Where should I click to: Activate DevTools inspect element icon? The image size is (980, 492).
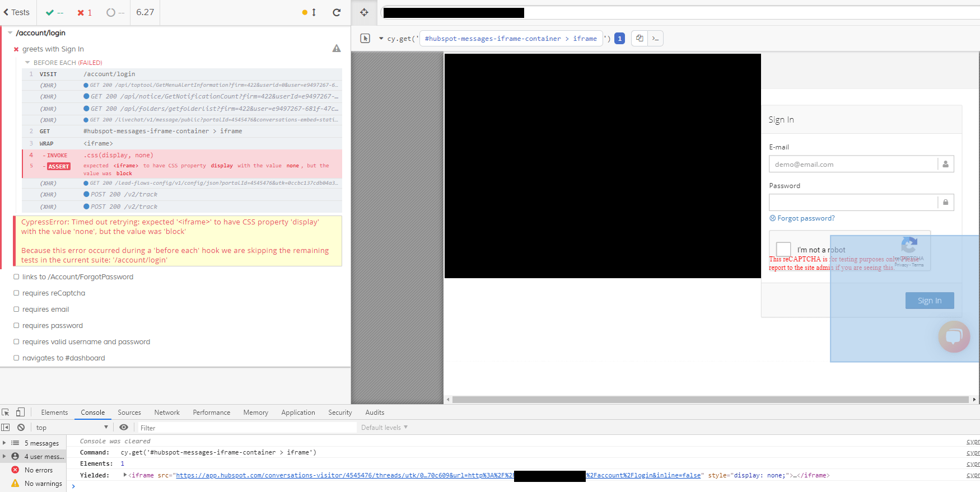6,412
